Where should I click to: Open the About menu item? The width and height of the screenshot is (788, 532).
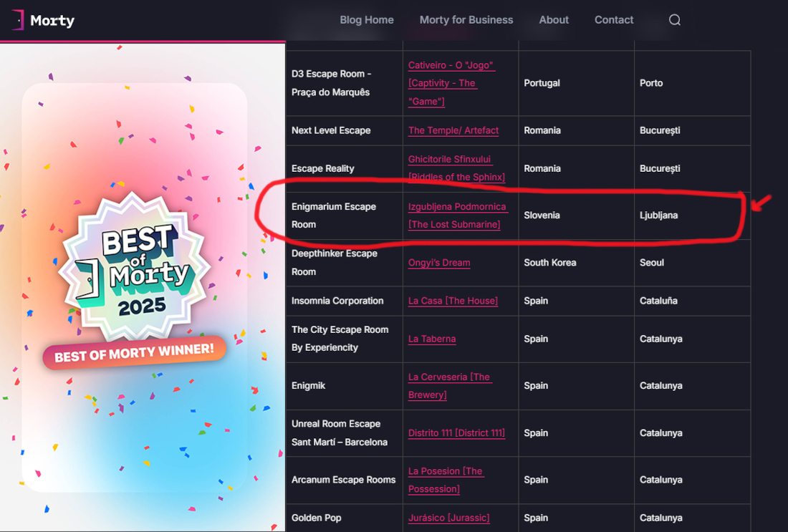click(x=554, y=20)
